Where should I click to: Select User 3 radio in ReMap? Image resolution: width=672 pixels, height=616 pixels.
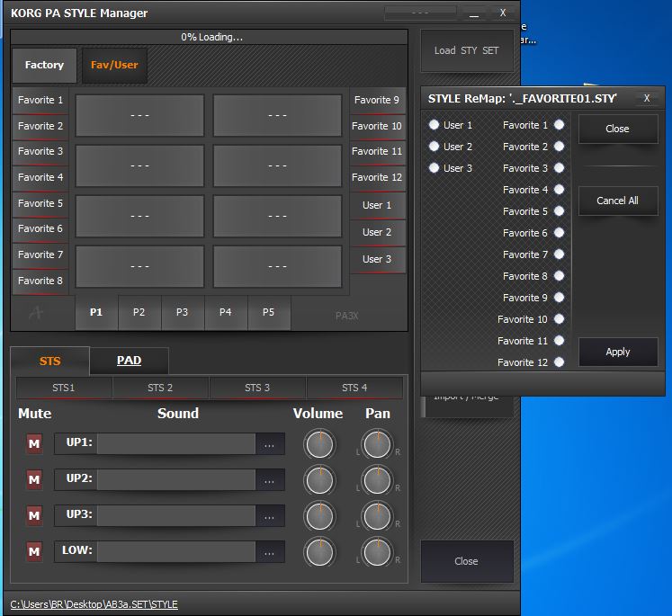tap(435, 167)
